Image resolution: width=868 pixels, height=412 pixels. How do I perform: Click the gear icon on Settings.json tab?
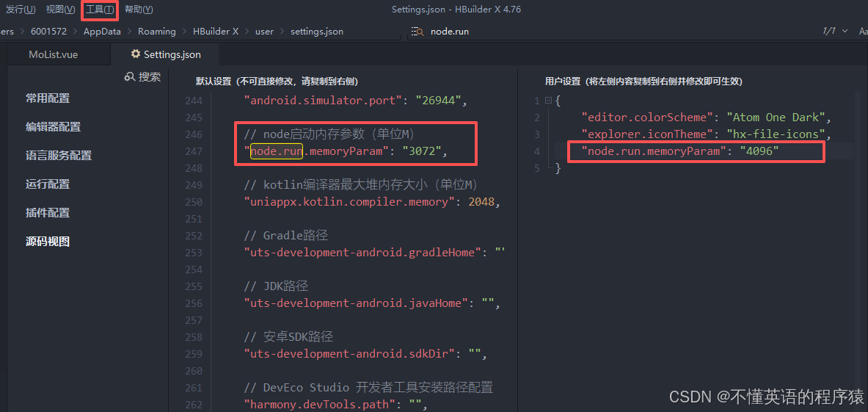[135, 54]
